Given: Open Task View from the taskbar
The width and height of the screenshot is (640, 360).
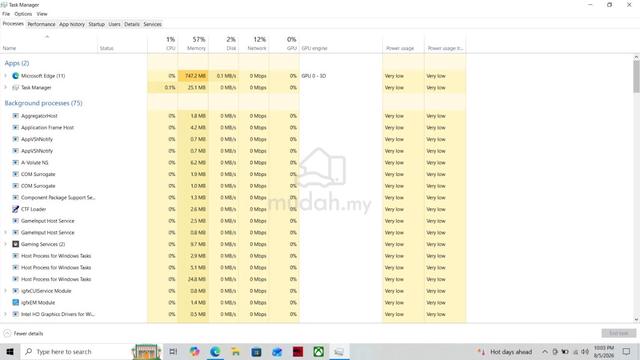Looking at the screenshot, I should tap(173, 351).
